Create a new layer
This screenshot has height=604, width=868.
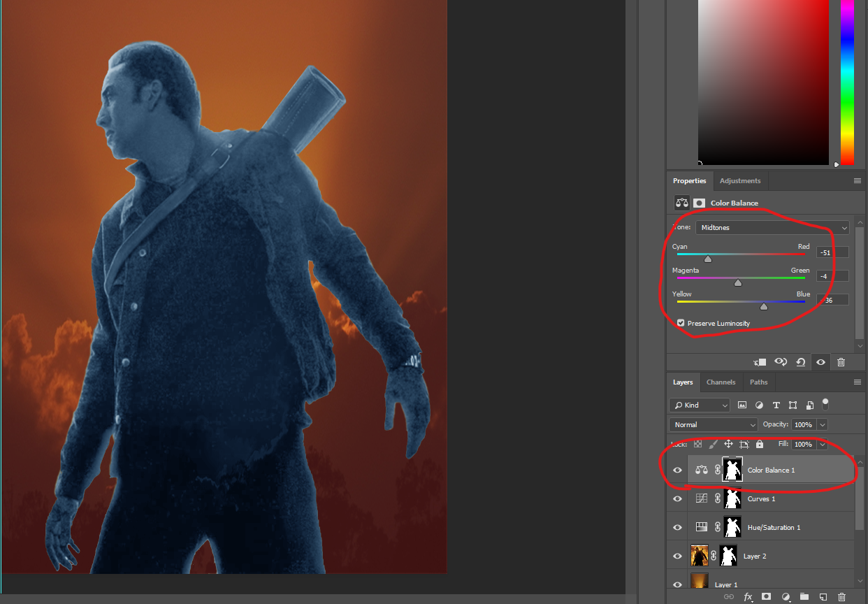[x=823, y=597]
